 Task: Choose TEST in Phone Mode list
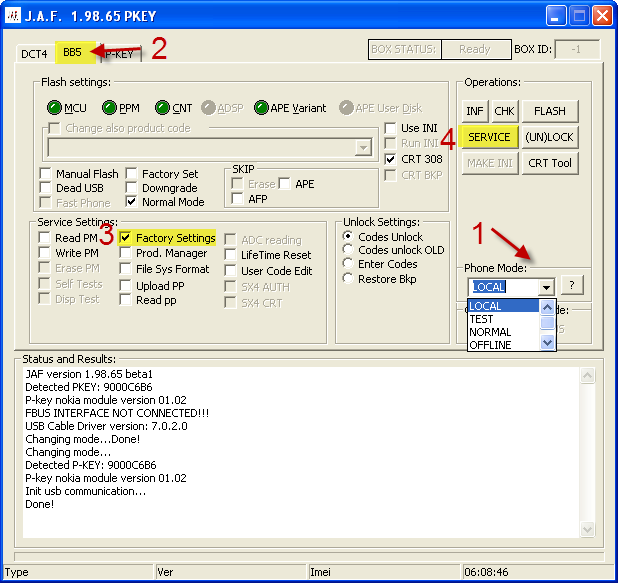pos(503,319)
